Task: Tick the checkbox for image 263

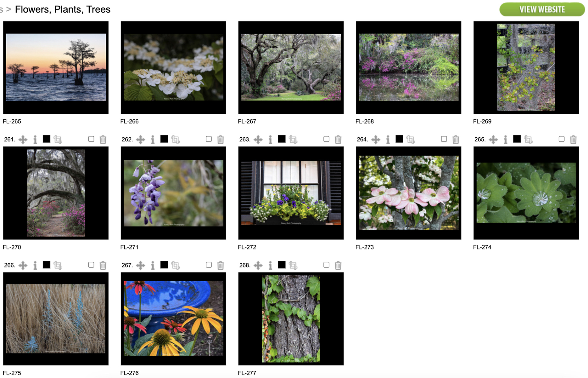Action: [x=326, y=139]
